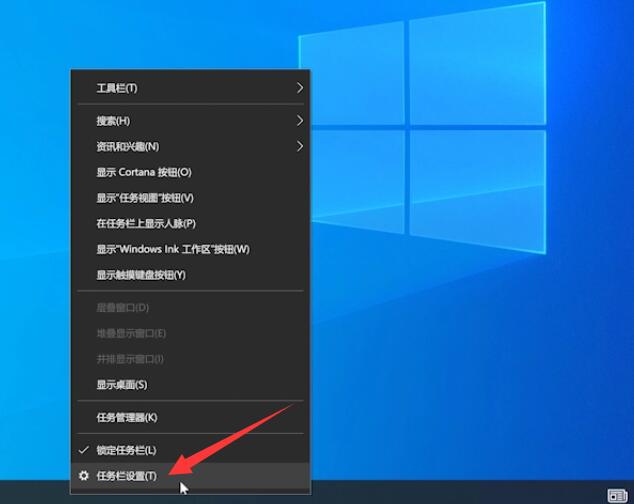Expand the 资讯和兴趣(N) chevron arrow
This screenshot has width=634, height=504.
(300, 146)
